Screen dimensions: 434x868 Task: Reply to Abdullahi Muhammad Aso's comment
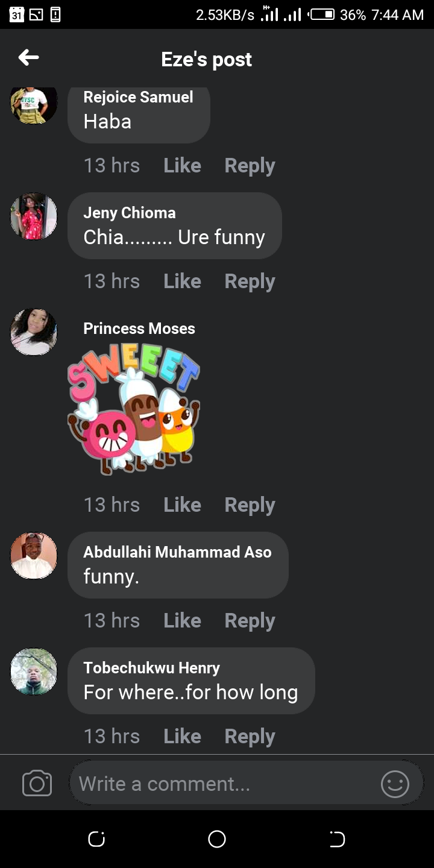point(250,621)
